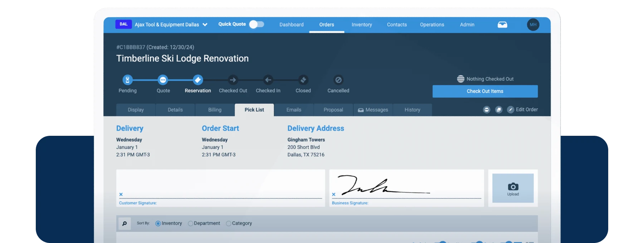Expand the Ajax Tool & Equipment Dallas dropdown
This screenshot has width=644, height=243.
(171, 25)
